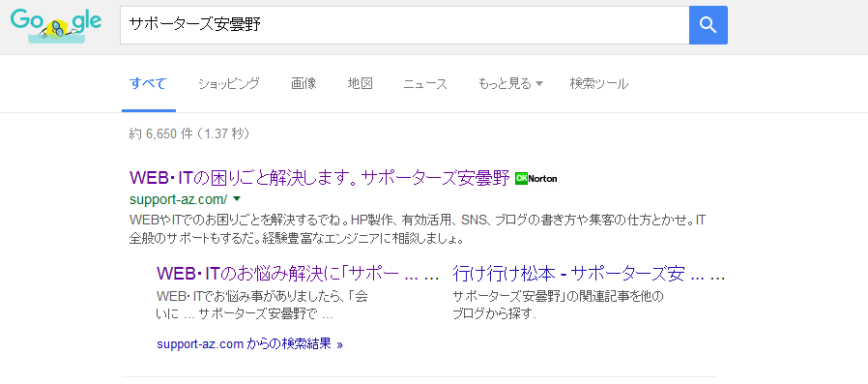Switch to the 地図 tab
The height and width of the screenshot is (384, 868).
click(x=360, y=84)
